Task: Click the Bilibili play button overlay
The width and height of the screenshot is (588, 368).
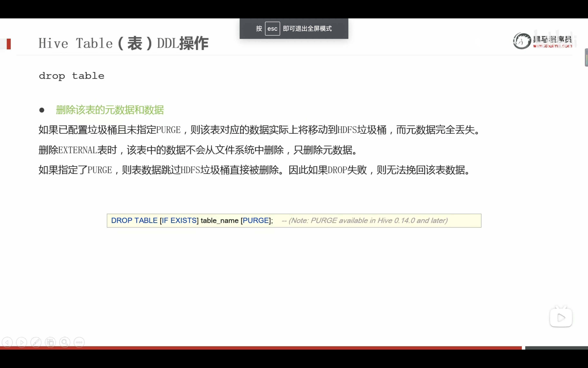Action: pos(561,317)
